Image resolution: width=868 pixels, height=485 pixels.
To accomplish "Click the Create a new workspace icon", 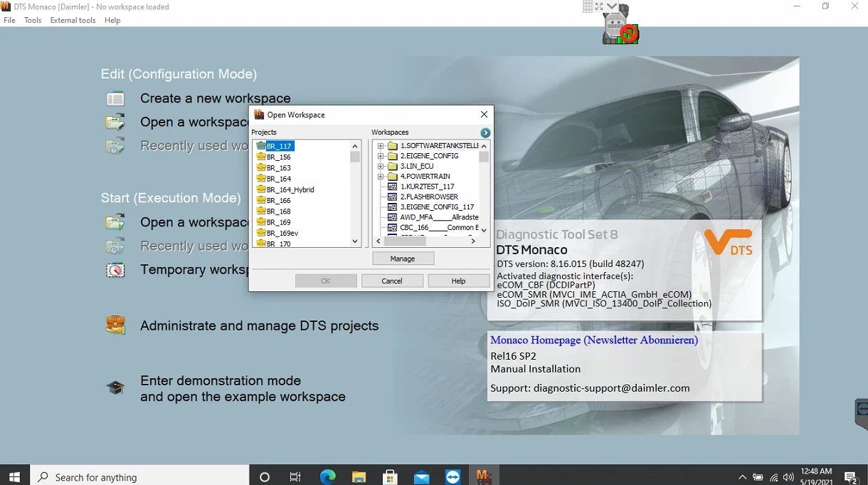I will click(x=115, y=99).
